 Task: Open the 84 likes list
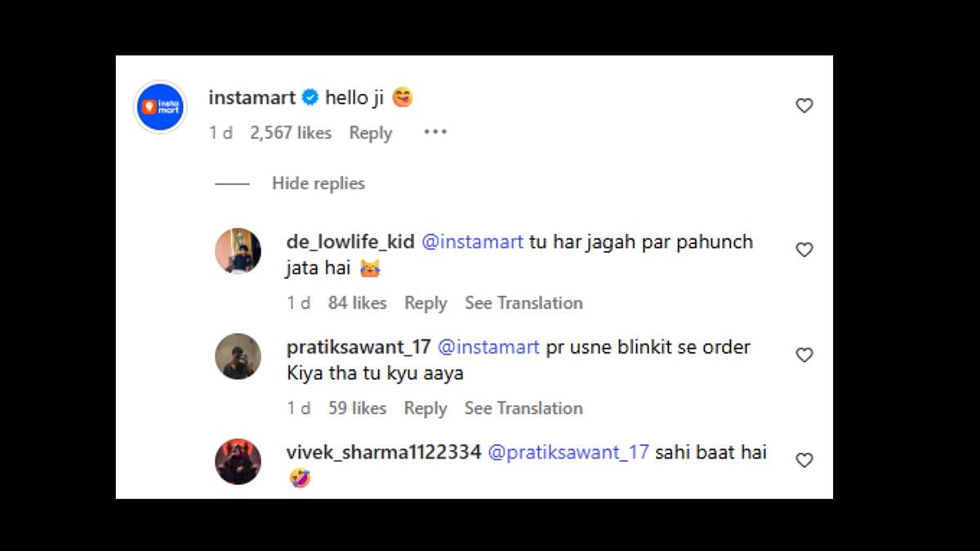[357, 303]
